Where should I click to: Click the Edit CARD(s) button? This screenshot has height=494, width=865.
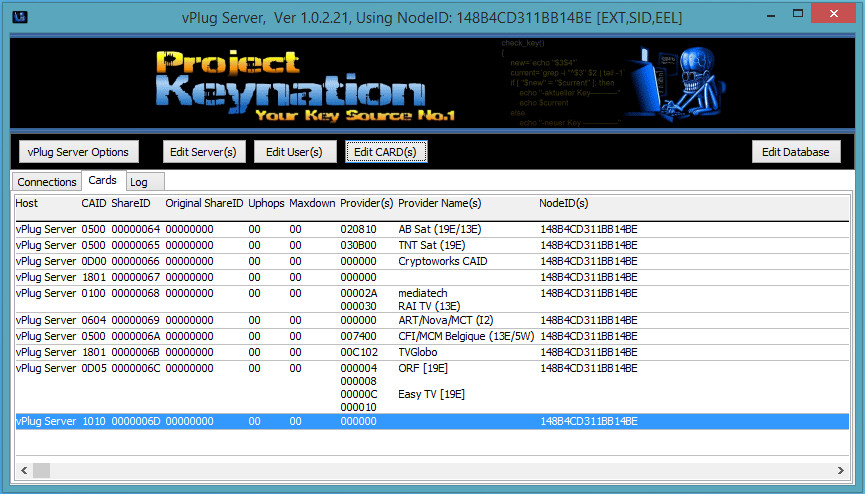click(386, 152)
